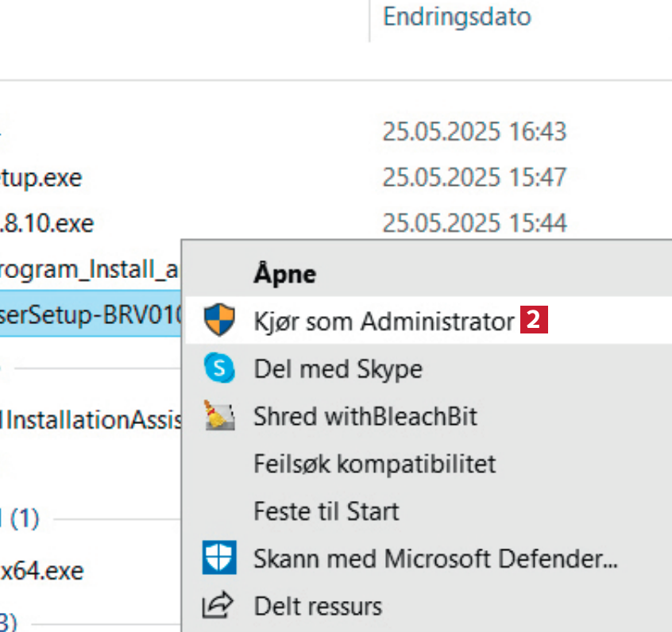
Task: Click the 25.05.2025 16:43 date cell
Action: tap(474, 131)
